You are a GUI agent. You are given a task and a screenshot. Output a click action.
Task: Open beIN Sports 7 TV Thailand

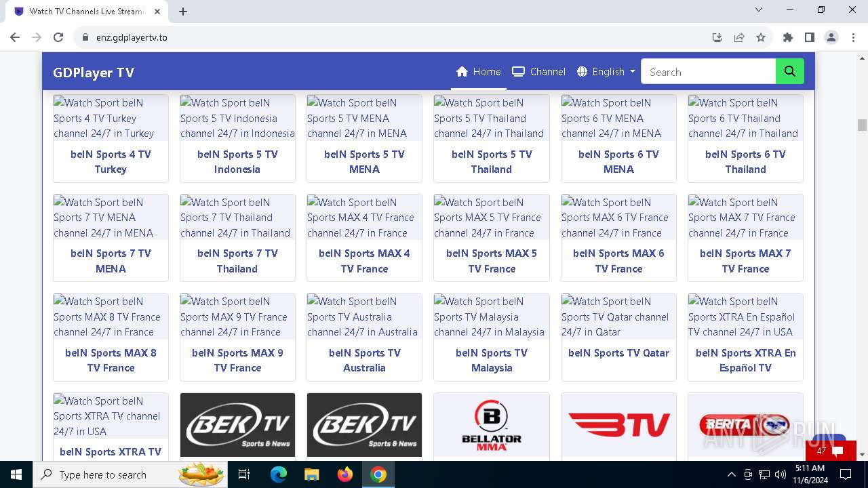pyautogui.click(x=237, y=261)
